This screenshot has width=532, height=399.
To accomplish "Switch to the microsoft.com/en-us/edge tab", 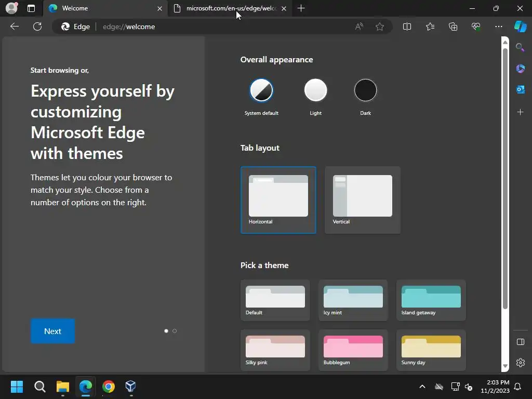I will (231, 8).
